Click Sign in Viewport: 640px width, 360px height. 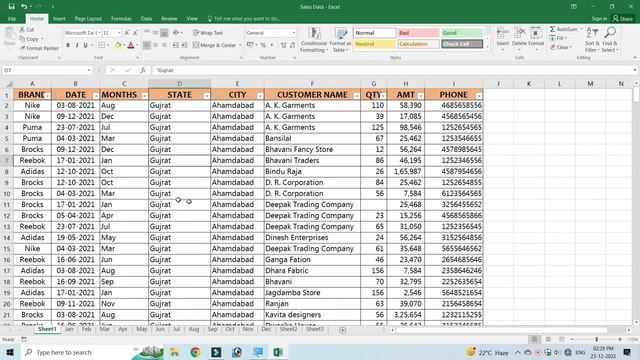599,19
